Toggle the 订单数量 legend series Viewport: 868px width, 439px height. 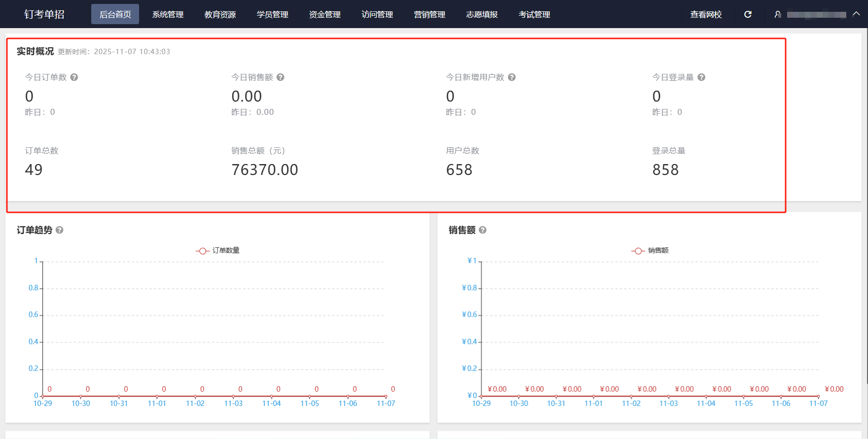coord(217,251)
